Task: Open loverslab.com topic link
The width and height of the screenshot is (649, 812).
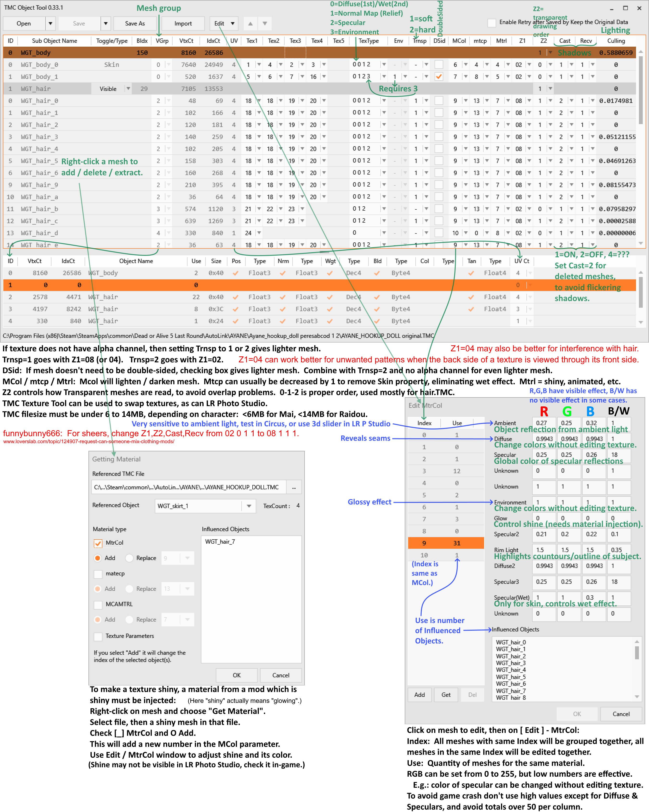Action: coord(88,441)
